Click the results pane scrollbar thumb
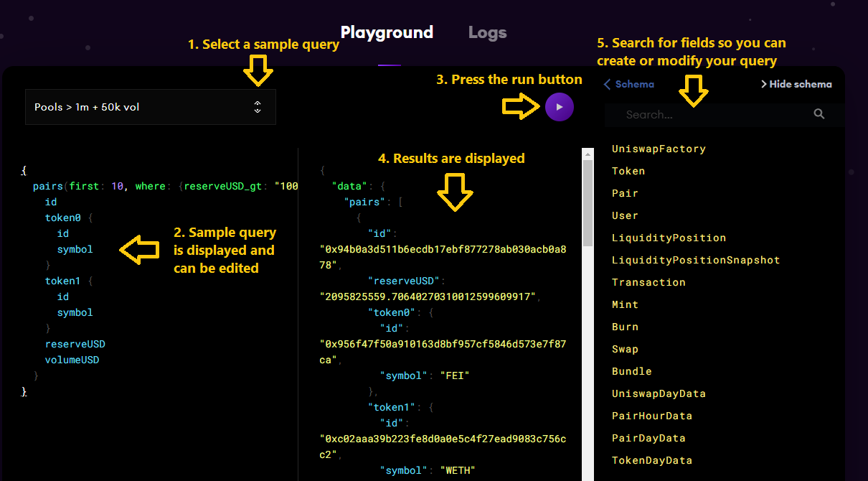Viewport: 868px width, 481px height. click(x=588, y=201)
